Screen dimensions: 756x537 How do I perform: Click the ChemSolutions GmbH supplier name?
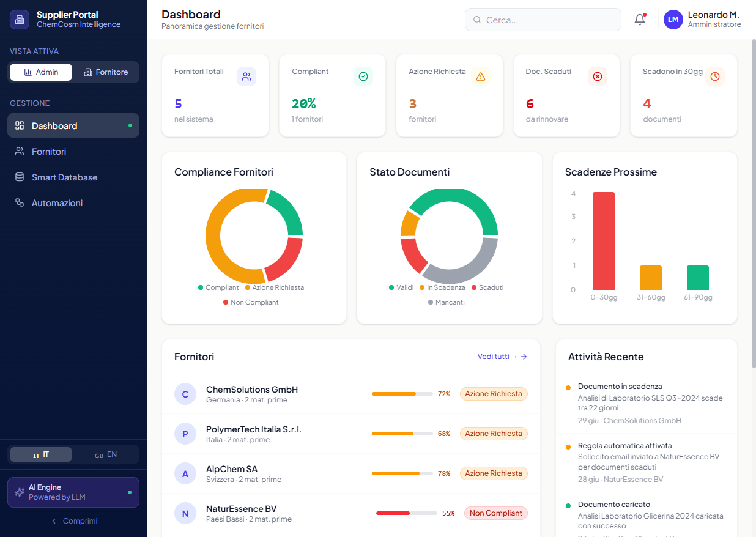click(x=252, y=390)
